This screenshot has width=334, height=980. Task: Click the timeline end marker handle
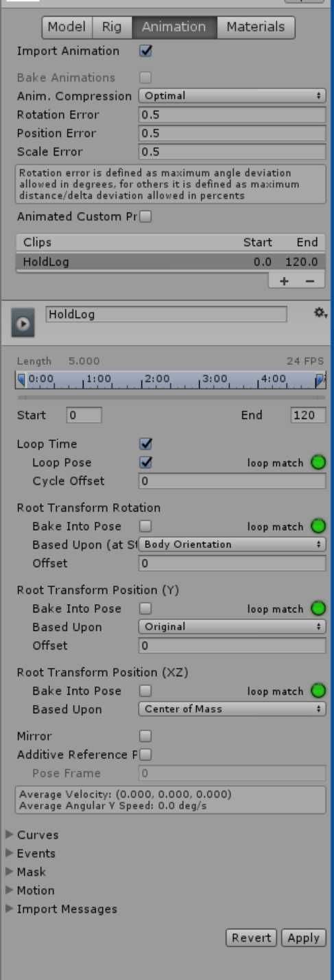point(320,379)
